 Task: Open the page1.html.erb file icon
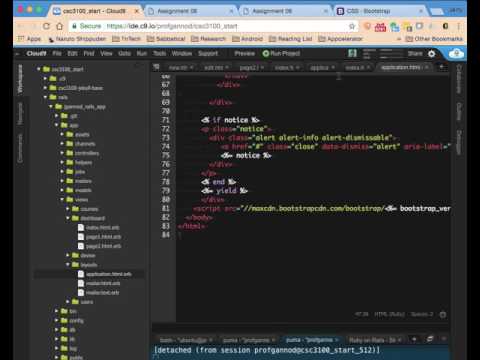81,237
